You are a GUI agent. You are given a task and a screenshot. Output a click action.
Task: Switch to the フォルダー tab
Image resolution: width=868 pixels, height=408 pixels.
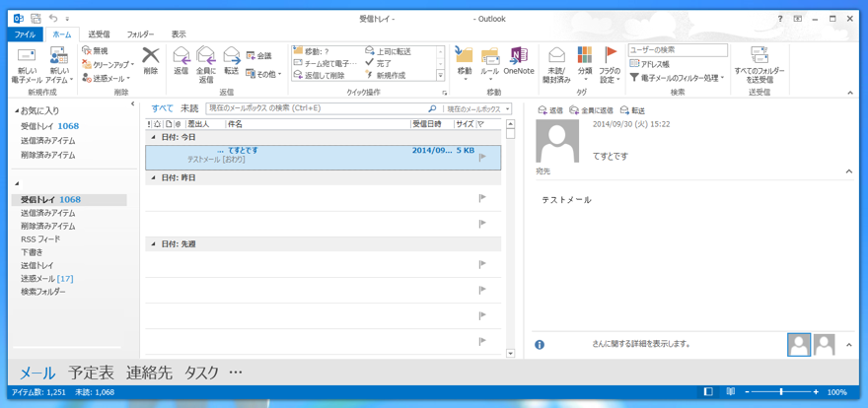click(x=141, y=34)
